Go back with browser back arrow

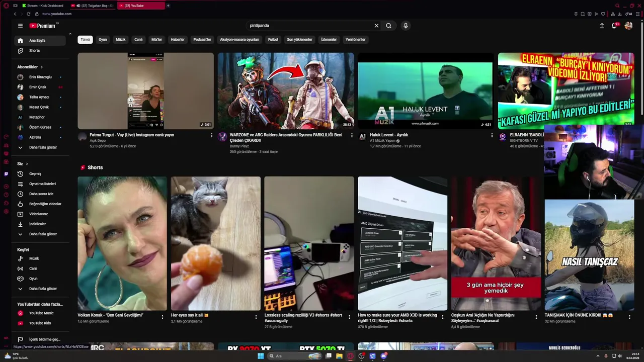click(15, 14)
